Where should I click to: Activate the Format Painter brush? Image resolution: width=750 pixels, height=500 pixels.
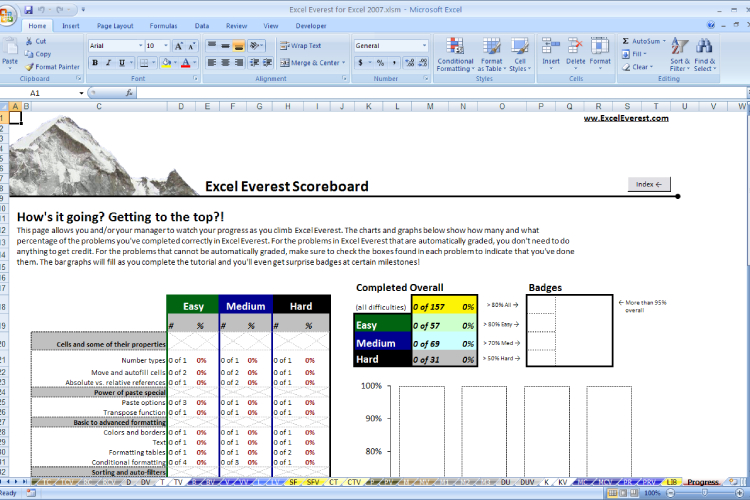30,67
